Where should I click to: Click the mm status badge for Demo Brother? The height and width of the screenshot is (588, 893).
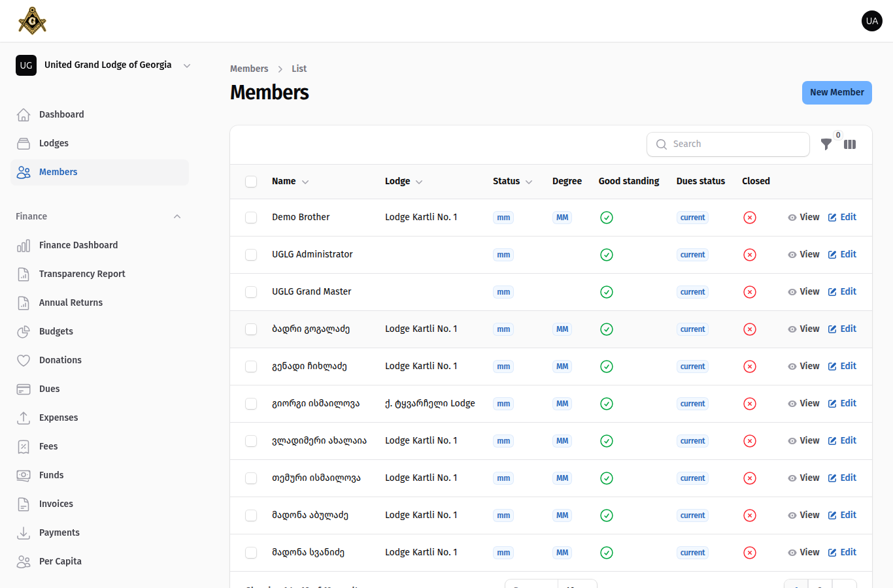[503, 218]
